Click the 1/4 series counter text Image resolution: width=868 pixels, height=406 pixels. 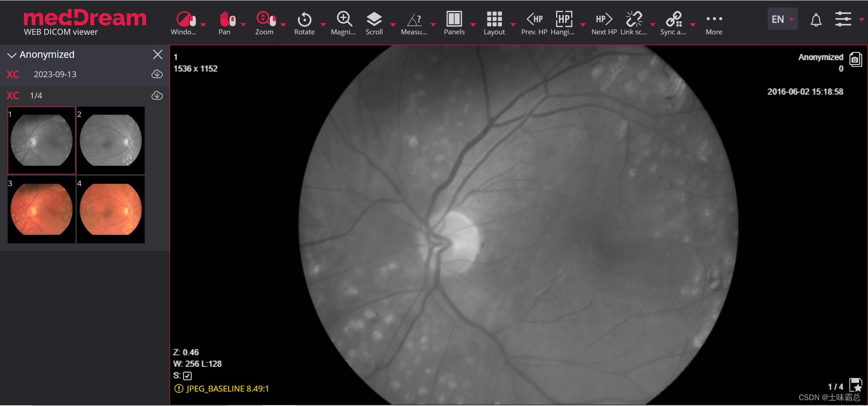point(36,96)
